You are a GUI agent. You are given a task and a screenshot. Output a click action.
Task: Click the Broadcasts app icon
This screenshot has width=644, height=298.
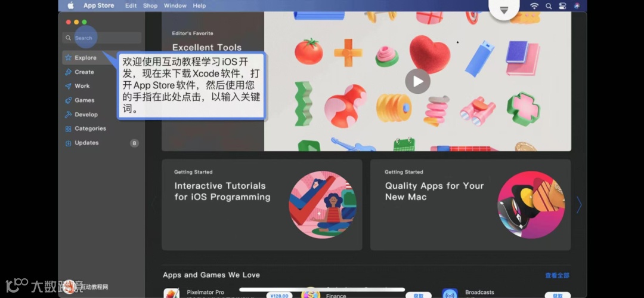click(x=450, y=293)
